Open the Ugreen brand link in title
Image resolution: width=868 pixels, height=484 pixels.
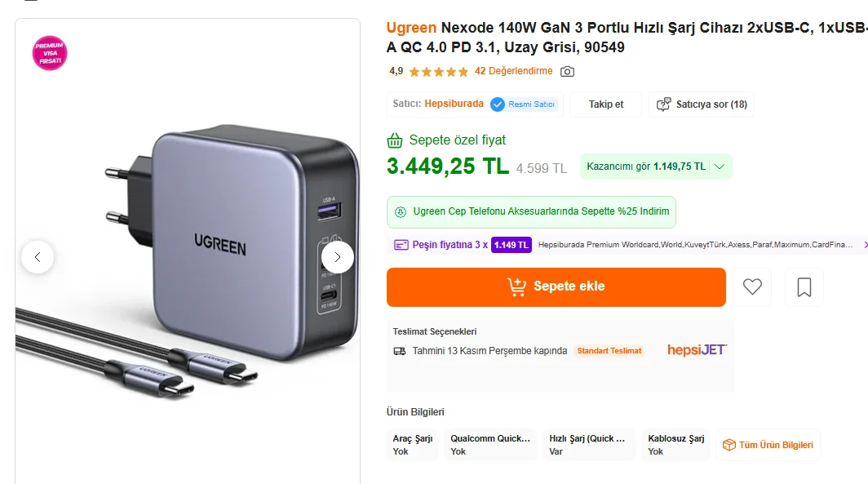tap(411, 28)
